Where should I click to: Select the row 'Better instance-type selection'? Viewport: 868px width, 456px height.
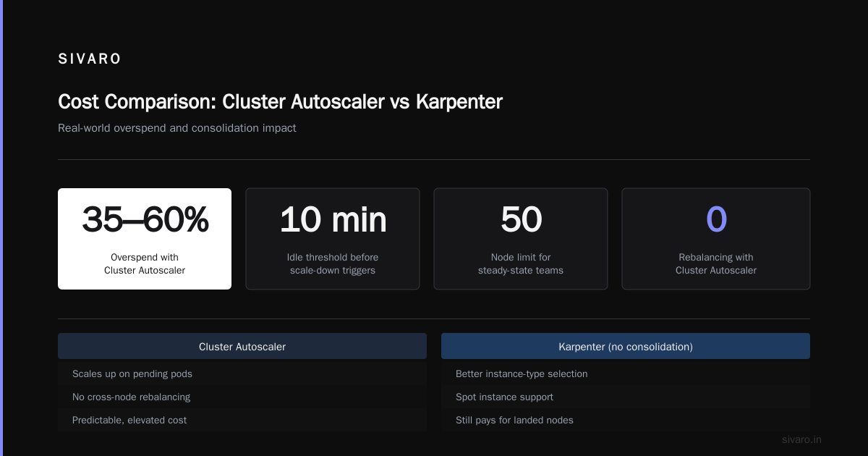[626, 373]
